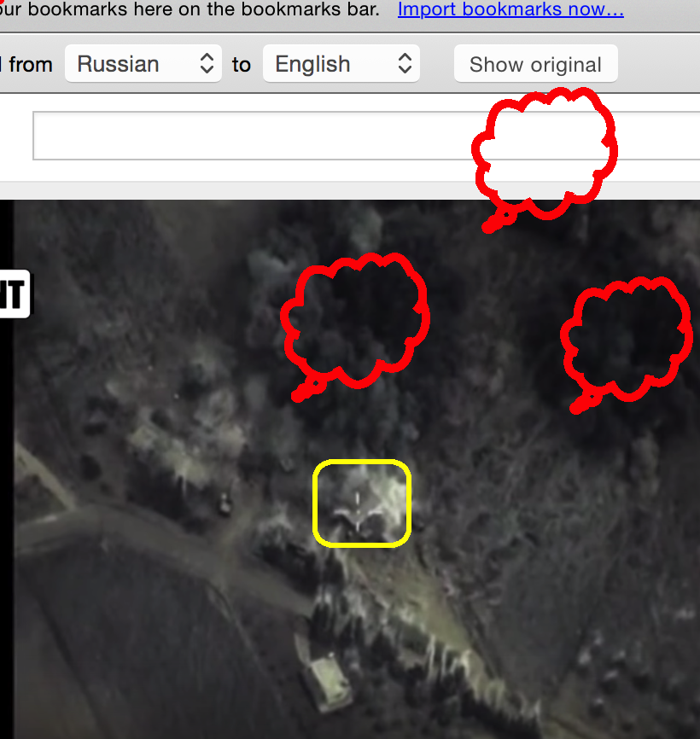Click the Show original button
The width and height of the screenshot is (700, 739).
535,64
